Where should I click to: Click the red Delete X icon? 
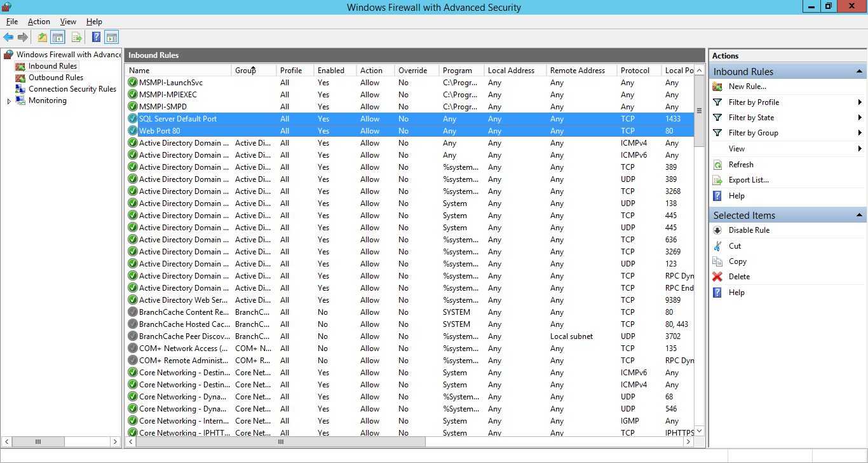tap(717, 277)
